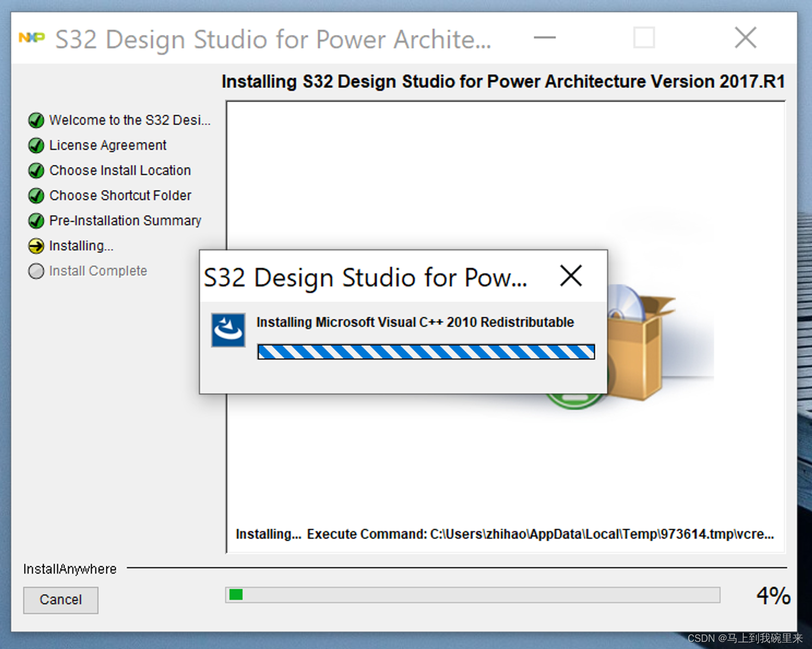Click the 'InstallAnywhere' label
This screenshot has width=812, height=649.
(x=70, y=569)
